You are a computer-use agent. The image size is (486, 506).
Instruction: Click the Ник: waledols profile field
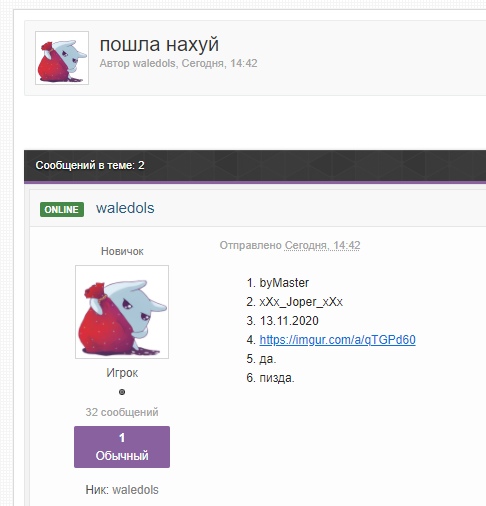(122, 490)
